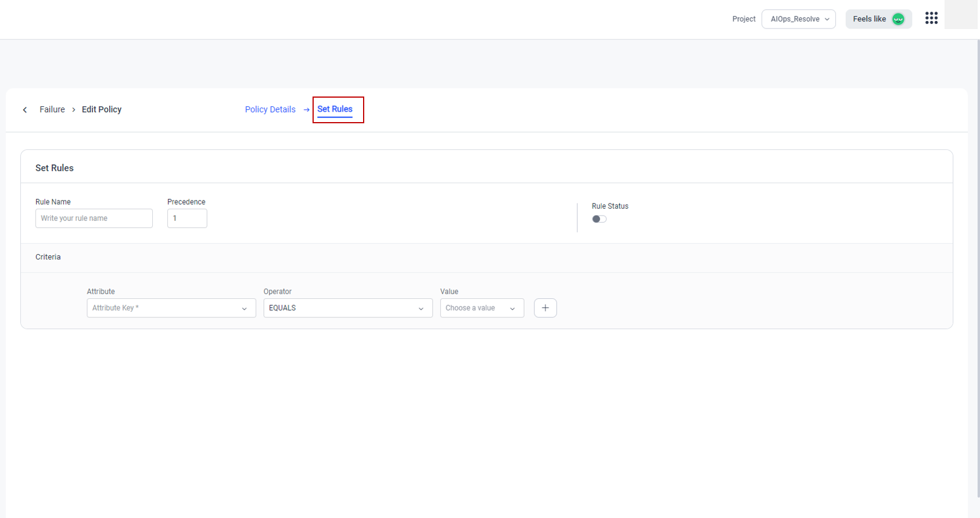This screenshot has width=980, height=518.
Task: Click the Edit Policy breadcrumb
Action: (x=102, y=110)
